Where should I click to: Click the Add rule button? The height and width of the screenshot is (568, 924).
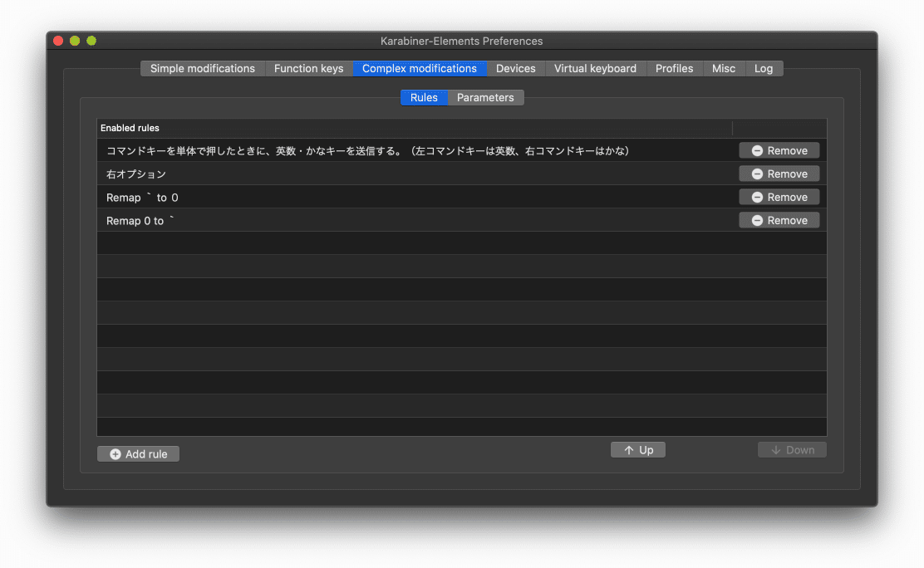coord(139,453)
